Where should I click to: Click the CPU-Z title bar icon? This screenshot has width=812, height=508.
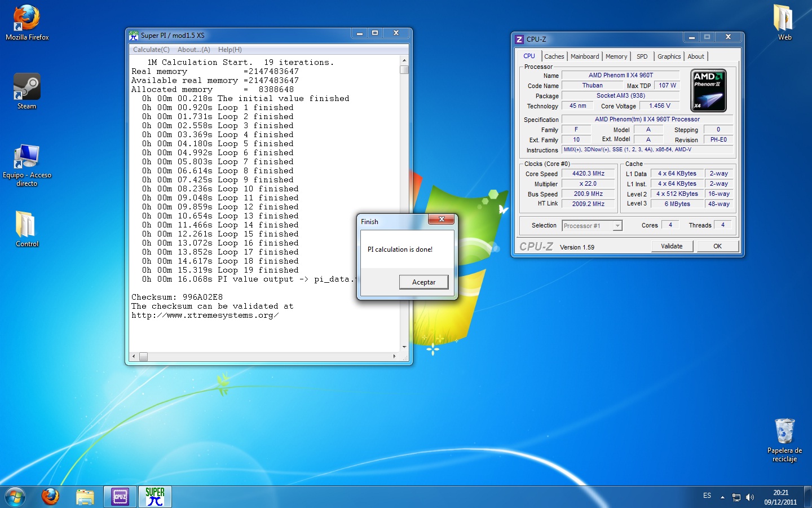pyautogui.click(x=519, y=39)
